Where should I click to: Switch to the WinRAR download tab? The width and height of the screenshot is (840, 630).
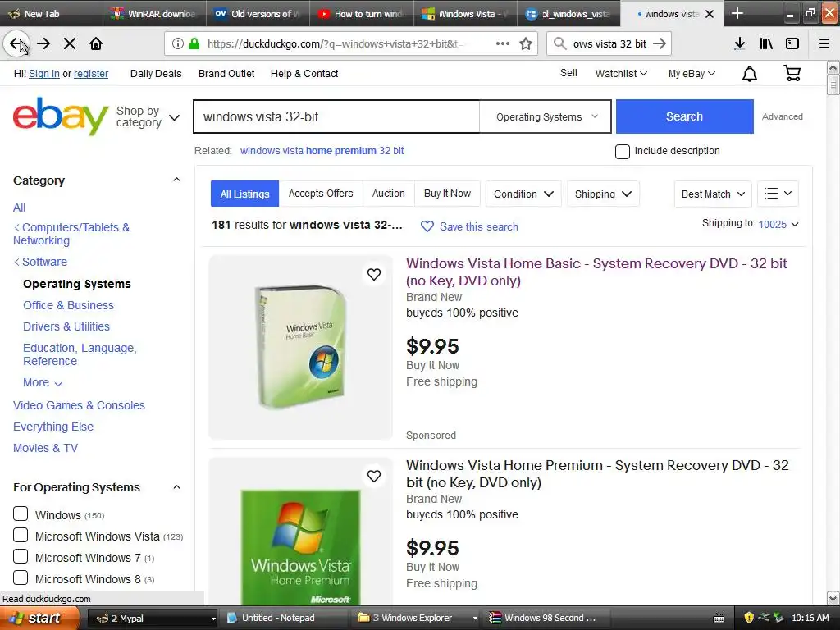(x=154, y=14)
